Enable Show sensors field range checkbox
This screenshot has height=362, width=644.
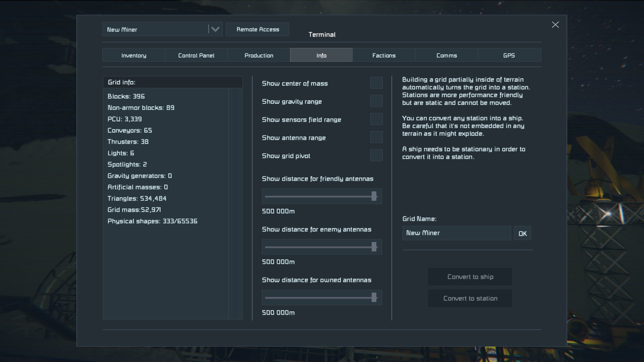[x=376, y=119]
